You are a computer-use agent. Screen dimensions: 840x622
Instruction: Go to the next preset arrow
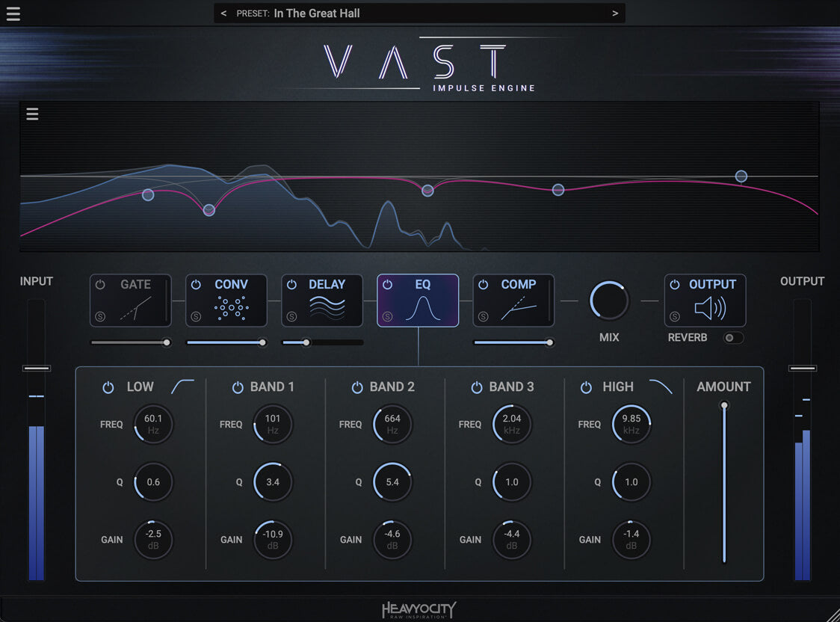(615, 13)
